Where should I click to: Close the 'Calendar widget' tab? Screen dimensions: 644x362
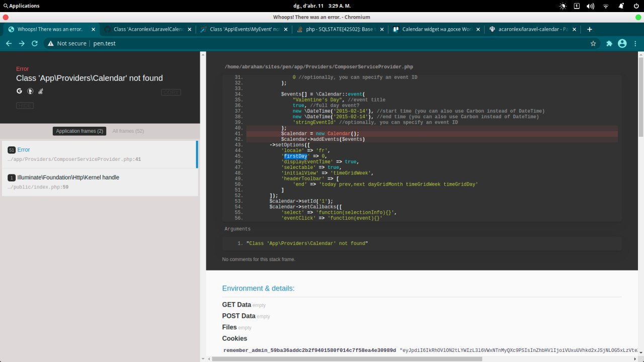478,29
